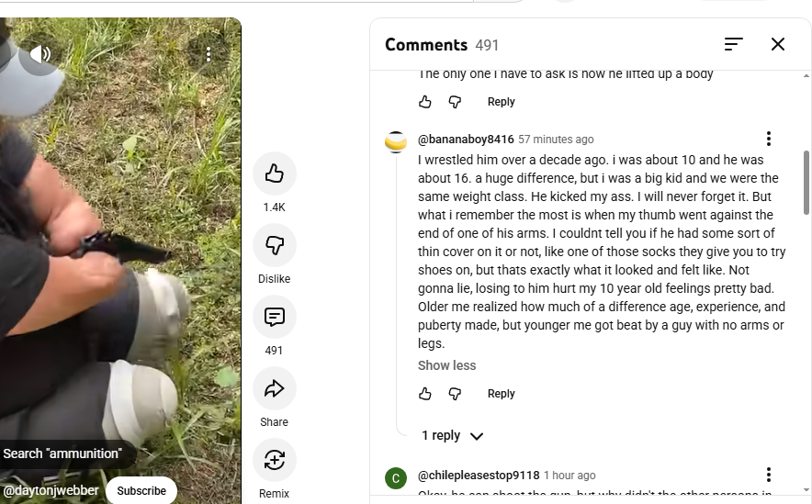Image resolution: width=812 pixels, height=504 pixels.
Task: Subscribe to the @daytonjwebber channel
Action: tap(141, 490)
